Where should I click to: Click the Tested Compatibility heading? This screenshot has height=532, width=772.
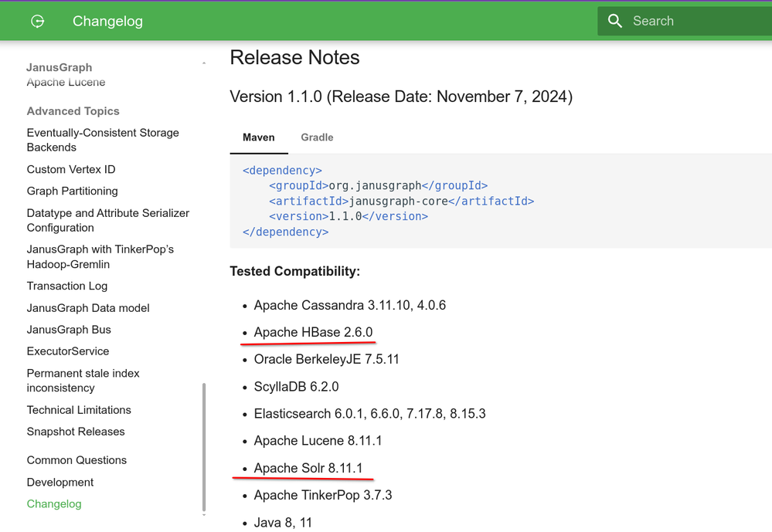click(x=295, y=271)
